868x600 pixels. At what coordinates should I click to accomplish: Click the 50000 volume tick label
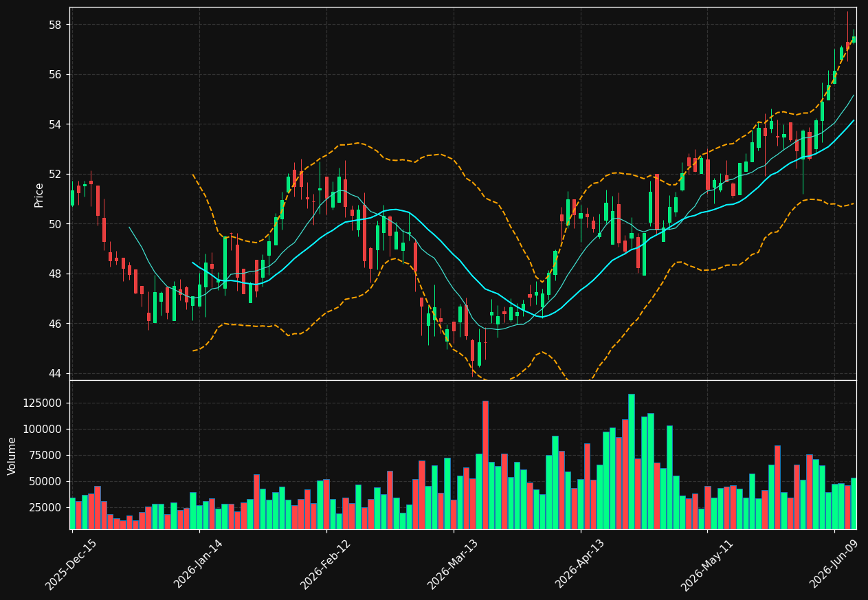pos(46,481)
